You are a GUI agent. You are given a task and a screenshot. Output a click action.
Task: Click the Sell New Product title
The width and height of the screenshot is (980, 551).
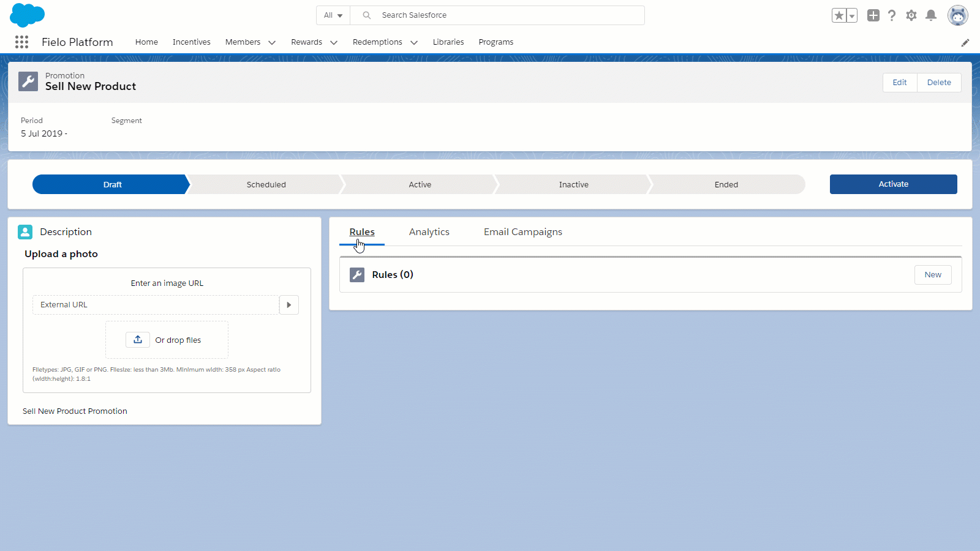click(91, 86)
